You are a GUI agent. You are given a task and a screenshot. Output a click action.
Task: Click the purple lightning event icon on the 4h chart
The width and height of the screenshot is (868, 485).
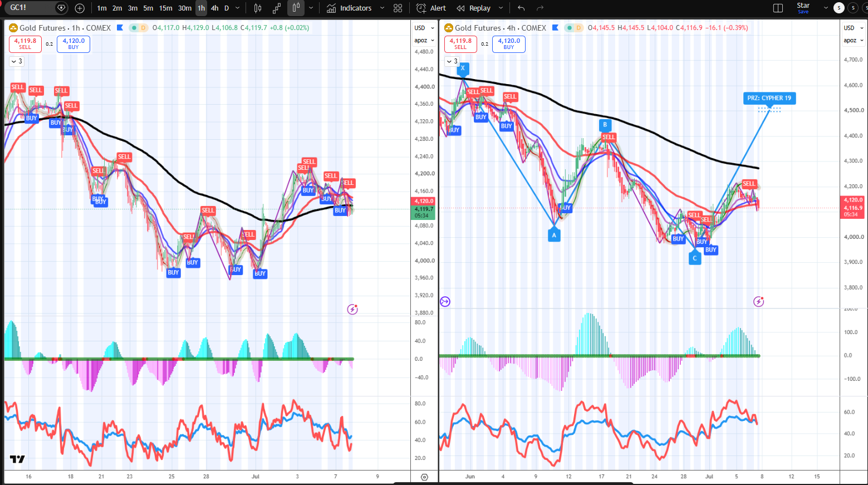(x=758, y=301)
